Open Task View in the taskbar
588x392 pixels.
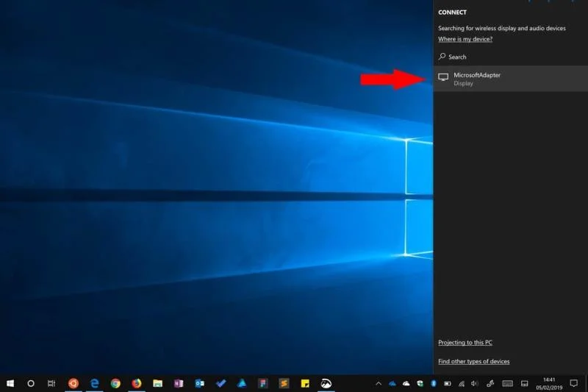[51, 383]
